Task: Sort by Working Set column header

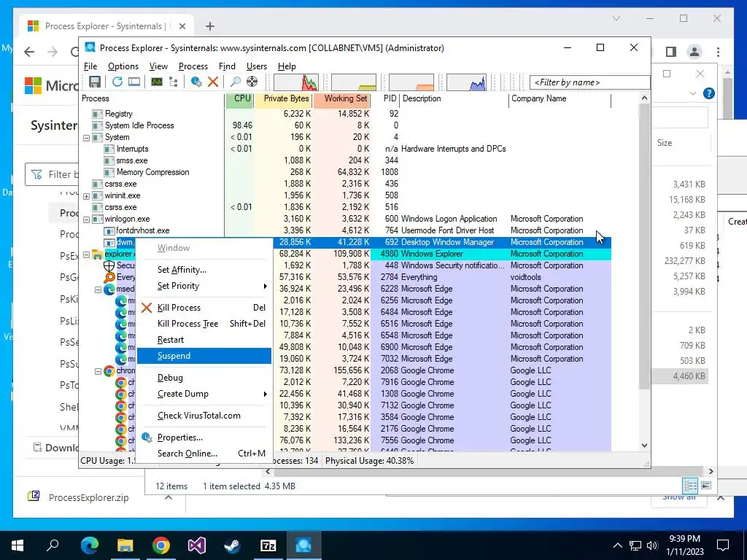Action: (x=342, y=98)
